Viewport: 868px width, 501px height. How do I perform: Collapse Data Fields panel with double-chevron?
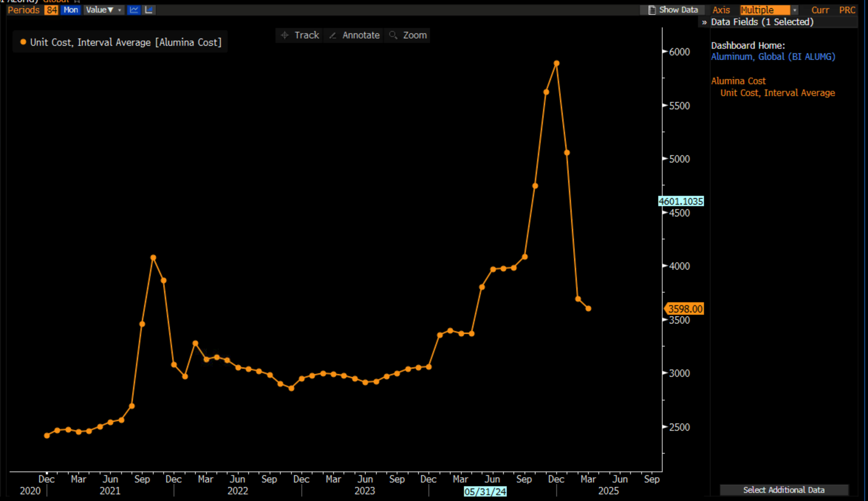coord(704,22)
